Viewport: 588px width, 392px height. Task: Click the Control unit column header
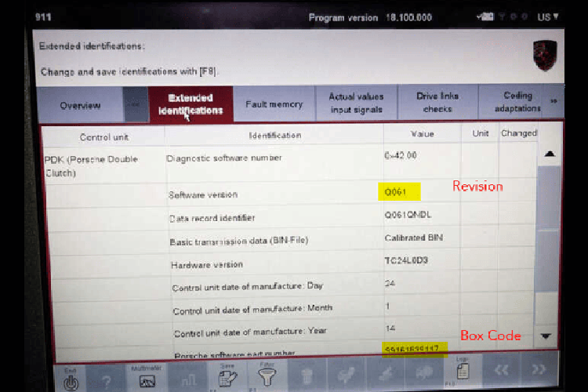104,137
